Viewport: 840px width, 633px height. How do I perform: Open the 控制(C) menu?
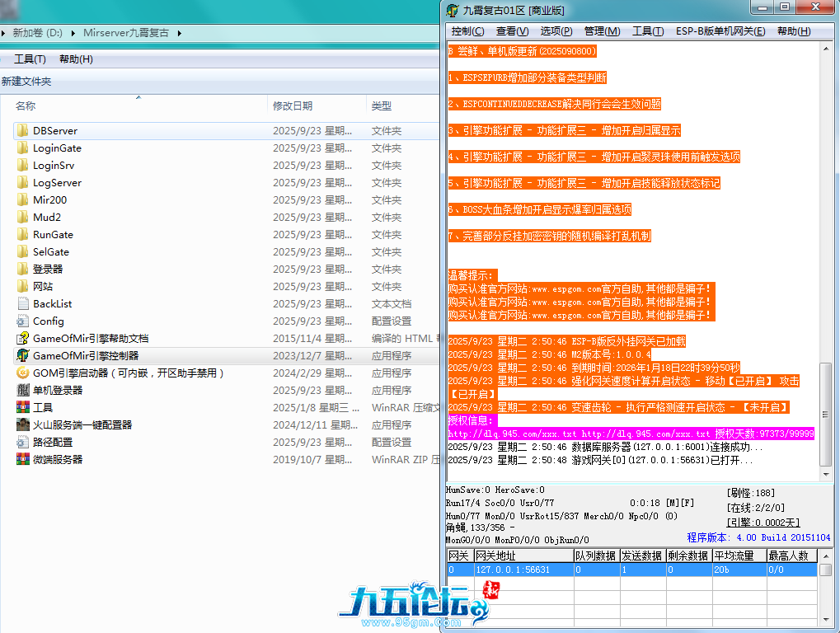(x=467, y=31)
